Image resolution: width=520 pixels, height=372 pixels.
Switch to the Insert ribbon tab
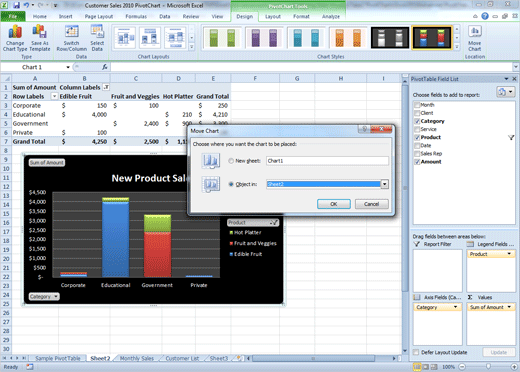[x=65, y=16]
